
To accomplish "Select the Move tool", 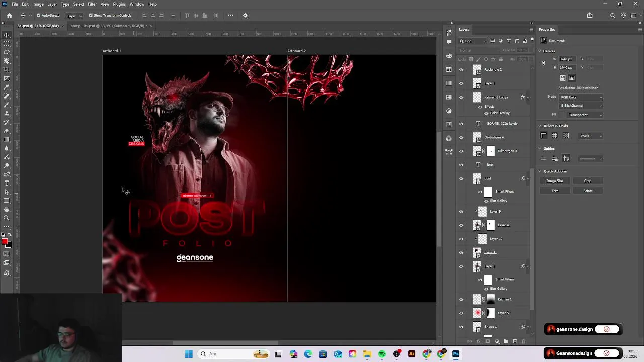I will click(x=7, y=35).
